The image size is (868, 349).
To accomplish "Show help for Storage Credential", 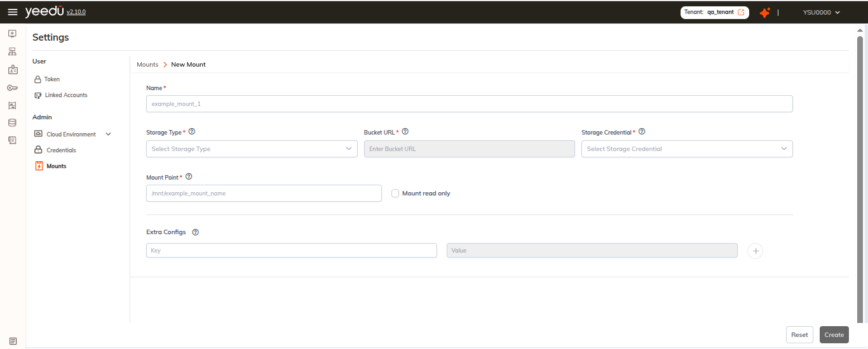I will (642, 132).
